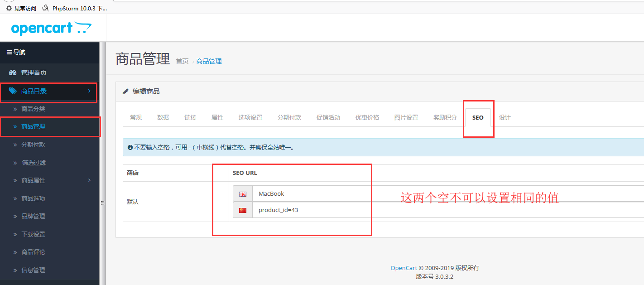644x285 pixels.
Task: Click the product_id=43 SEO URL field
Action: [448, 210]
